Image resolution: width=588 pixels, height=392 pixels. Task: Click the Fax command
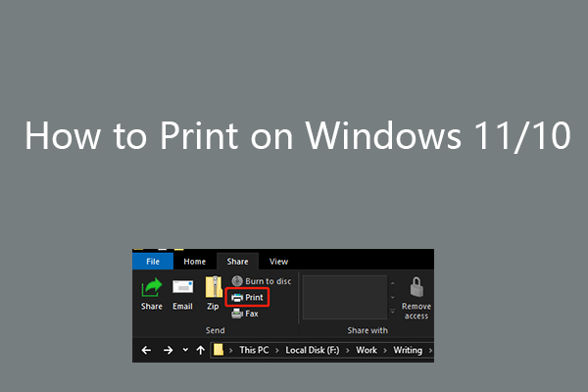tap(245, 314)
